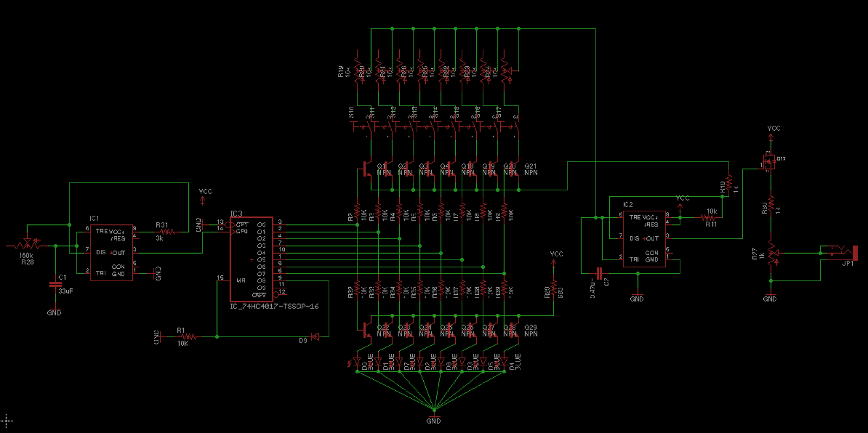Click the 'IC1' name label
This screenshot has width=868, height=433.
pyautogui.click(x=94, y=218)
